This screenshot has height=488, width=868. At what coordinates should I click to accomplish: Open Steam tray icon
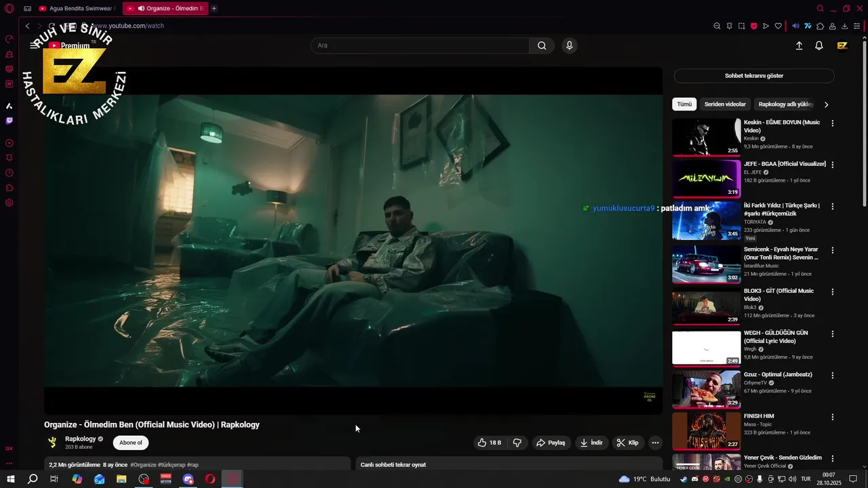point(683,479)
